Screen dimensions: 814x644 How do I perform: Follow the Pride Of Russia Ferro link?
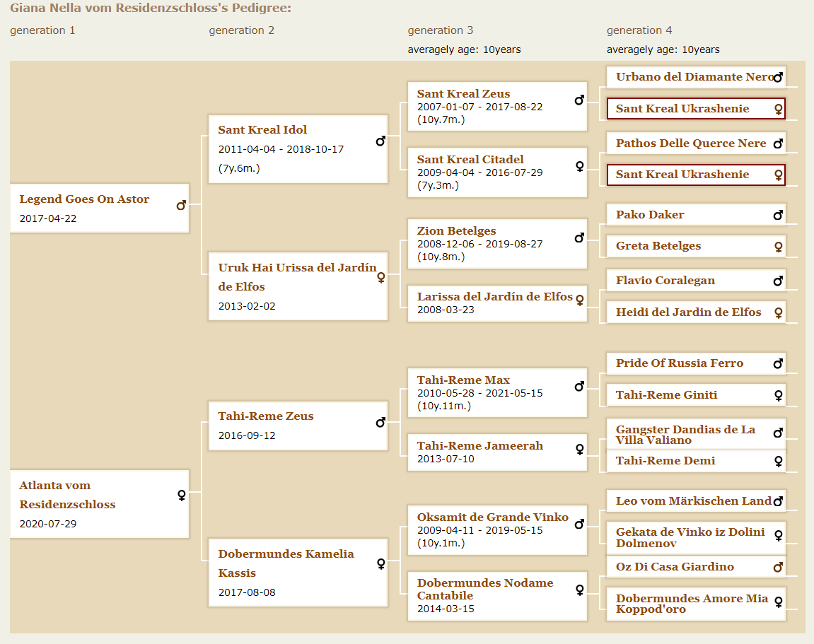pos(679,363)
